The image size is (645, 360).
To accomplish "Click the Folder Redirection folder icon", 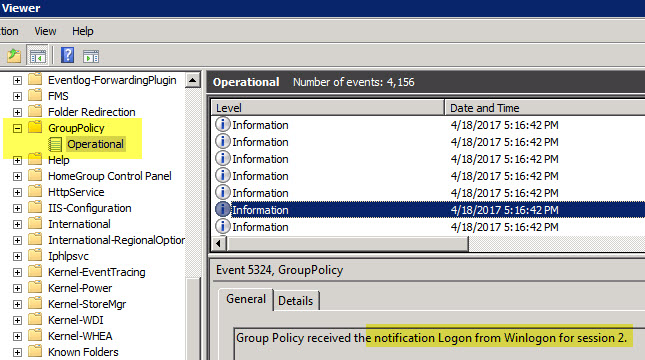I will pyautogui.click(x=35, y=111).
